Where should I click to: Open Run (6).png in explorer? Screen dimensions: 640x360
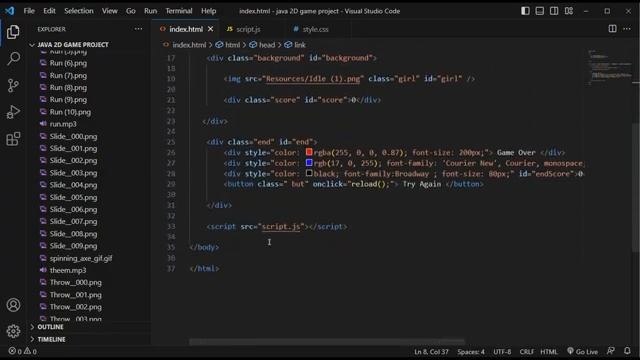tap(68, 63)
